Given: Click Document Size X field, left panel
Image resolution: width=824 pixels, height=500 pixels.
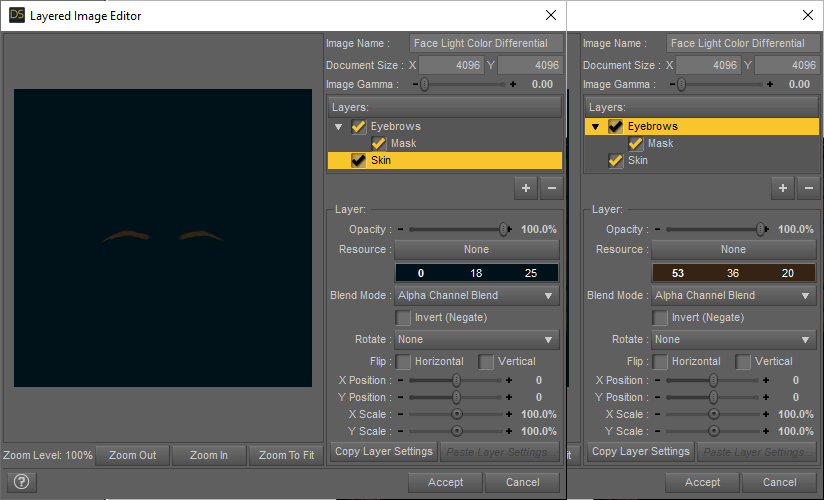Looking at the screenshot, I should pyautogui.click(x=451, y=65).
